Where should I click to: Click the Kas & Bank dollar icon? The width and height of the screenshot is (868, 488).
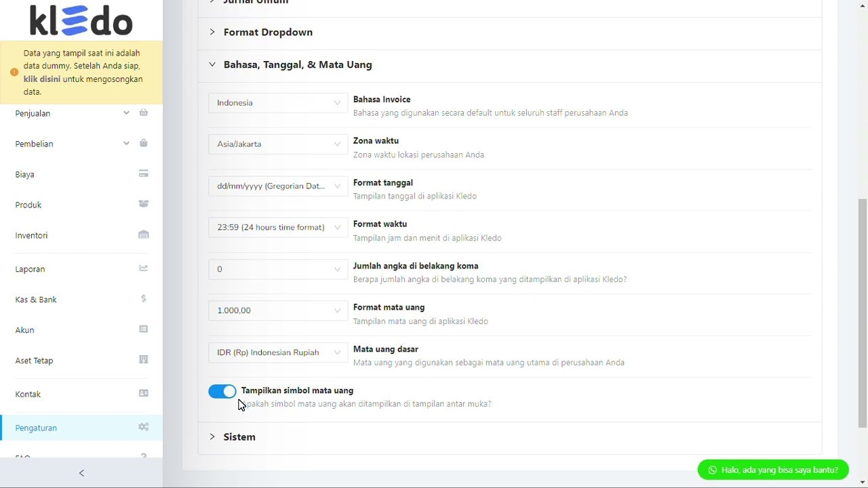pyautogui.click(x=144, y=299)
